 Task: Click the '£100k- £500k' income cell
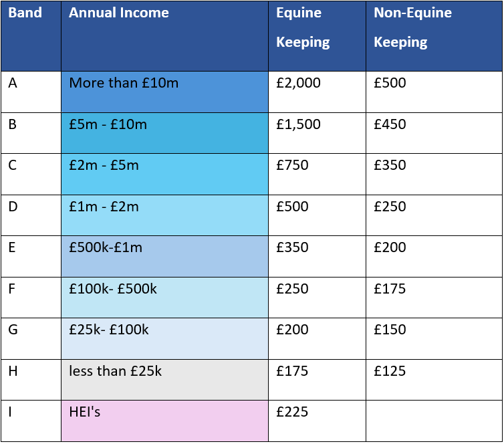click(164, 298)
